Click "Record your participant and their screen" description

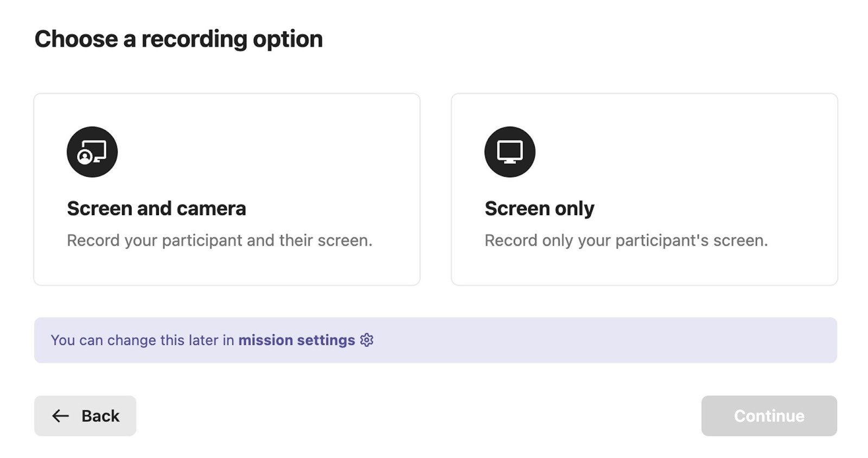click(219, 240)
